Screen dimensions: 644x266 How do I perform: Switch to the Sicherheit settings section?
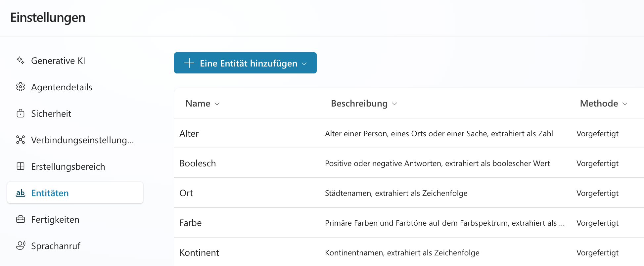(51, 113)
